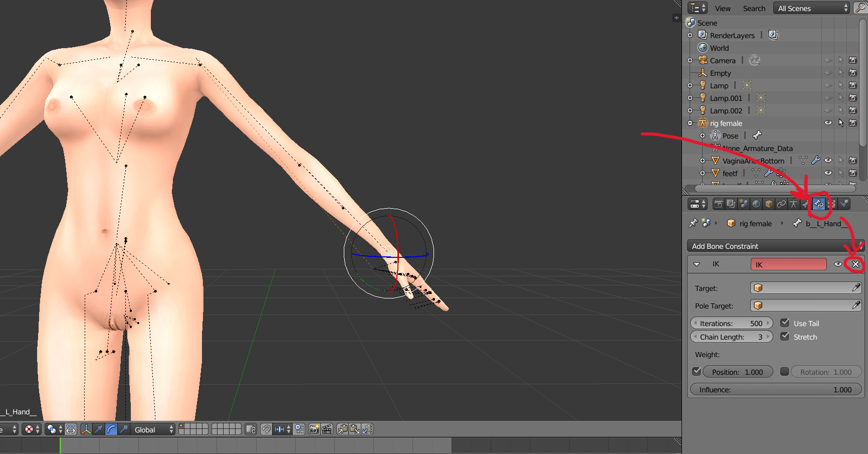Open the viewport shading dropdown
The height and width of the screenshot is (454, 868).
click(31, 429)
